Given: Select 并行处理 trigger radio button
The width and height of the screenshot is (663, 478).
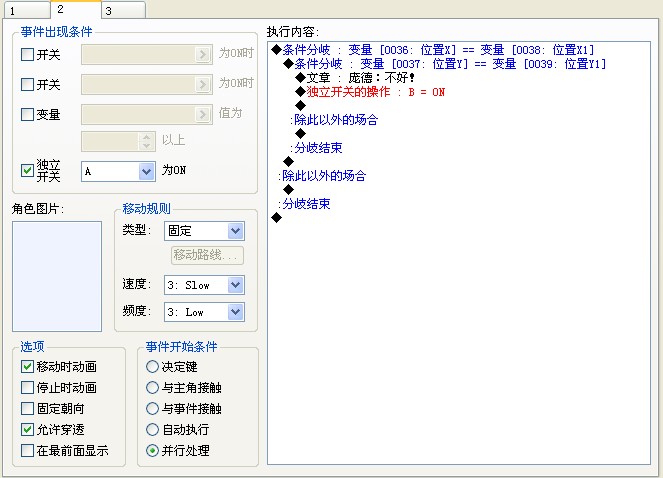Looking at the screenshot, I should point(152,451).
